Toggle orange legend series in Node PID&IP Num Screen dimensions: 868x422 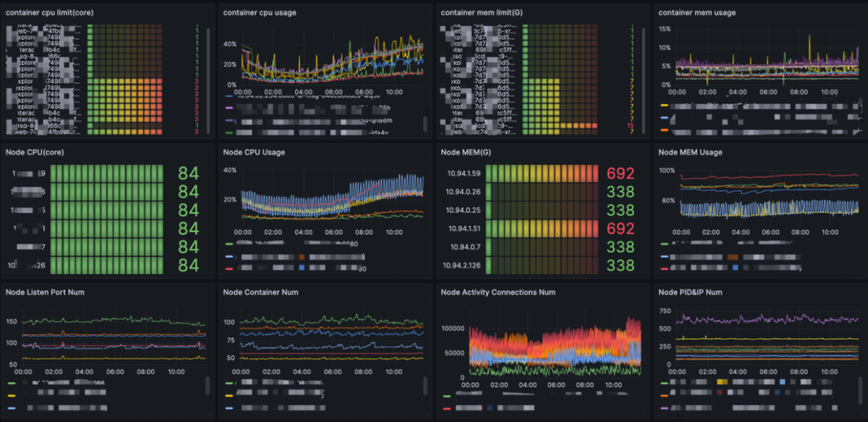coord(665,395)
